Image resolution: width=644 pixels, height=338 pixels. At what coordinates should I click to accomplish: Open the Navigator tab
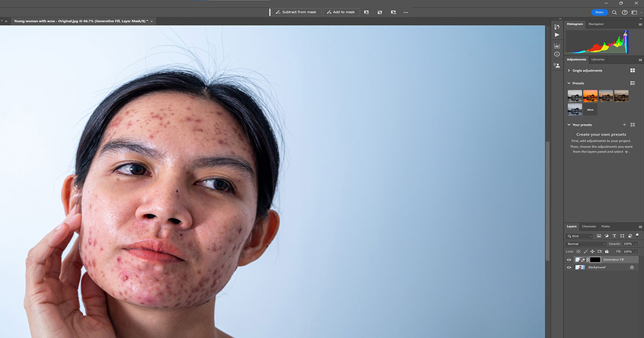[596, 24]
